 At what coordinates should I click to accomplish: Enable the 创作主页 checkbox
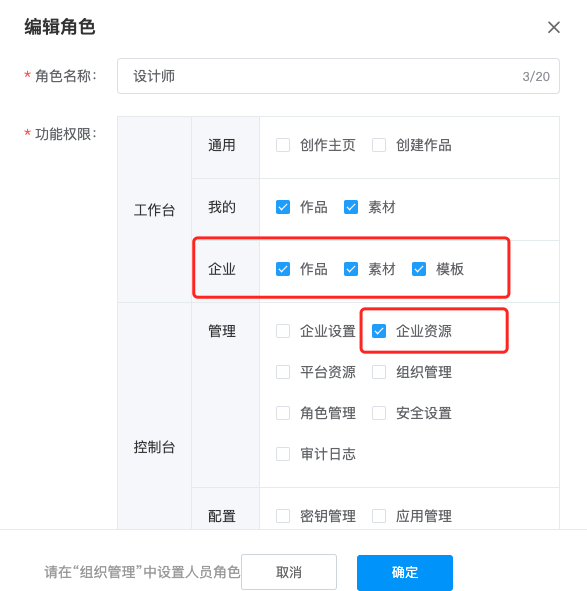[283, 145]
